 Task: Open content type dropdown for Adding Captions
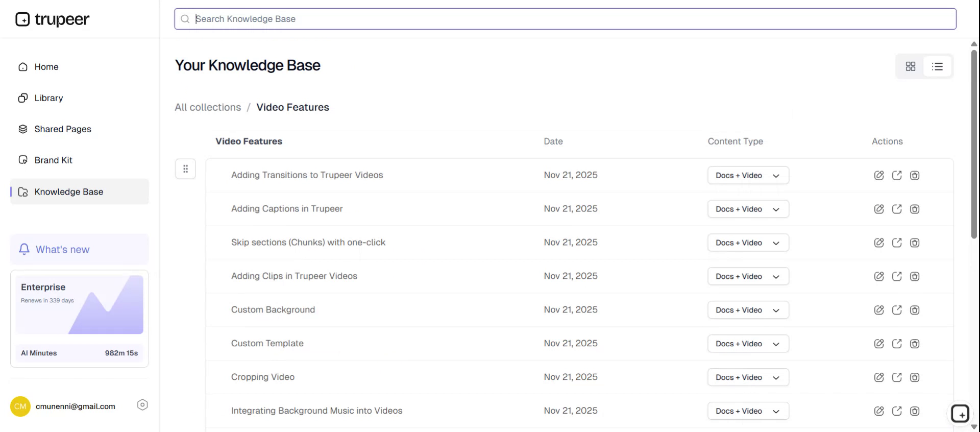tap(748, 209)
